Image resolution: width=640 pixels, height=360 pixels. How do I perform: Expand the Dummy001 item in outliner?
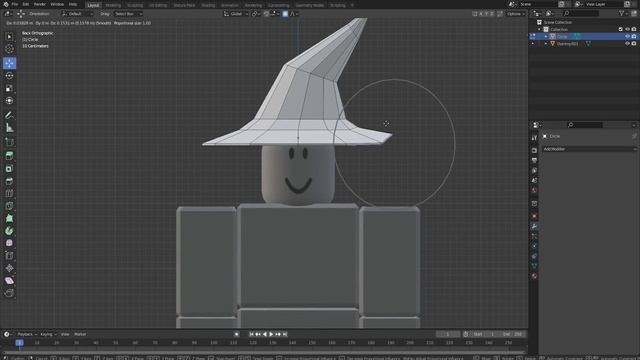point(546,44)
